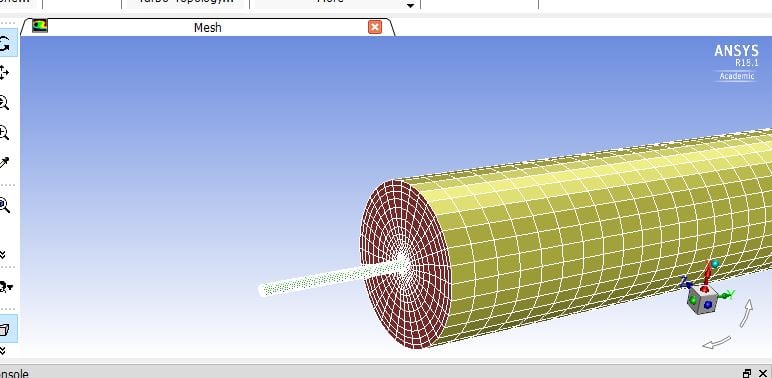
Task: Undock the Console panel
Action: pos(747,374)
